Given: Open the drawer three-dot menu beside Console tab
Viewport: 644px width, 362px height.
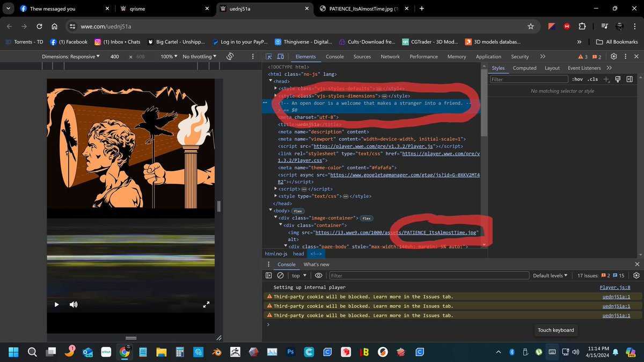Looking at the screenshot, I should pos(269,264).
